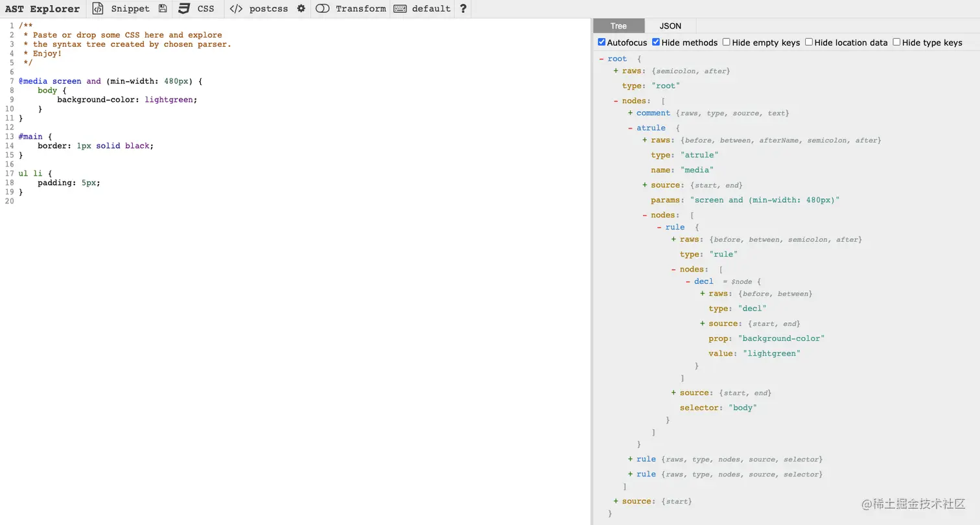Enable Hide empty keys
This screenshot has width=980, height=525.
[x=727, y=42]
